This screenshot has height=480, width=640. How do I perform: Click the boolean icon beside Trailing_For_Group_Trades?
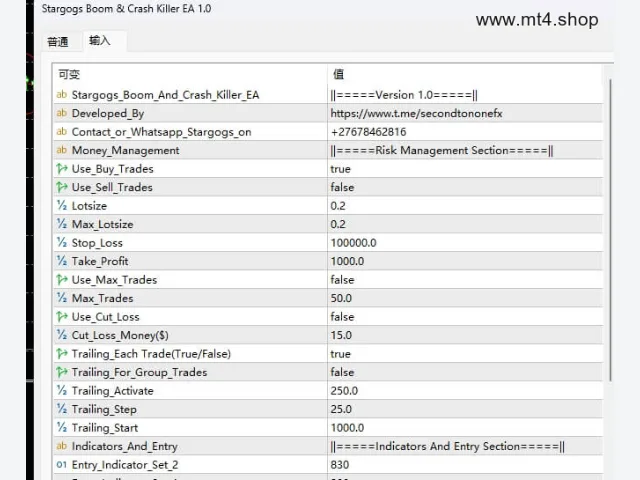coord(62,372)
